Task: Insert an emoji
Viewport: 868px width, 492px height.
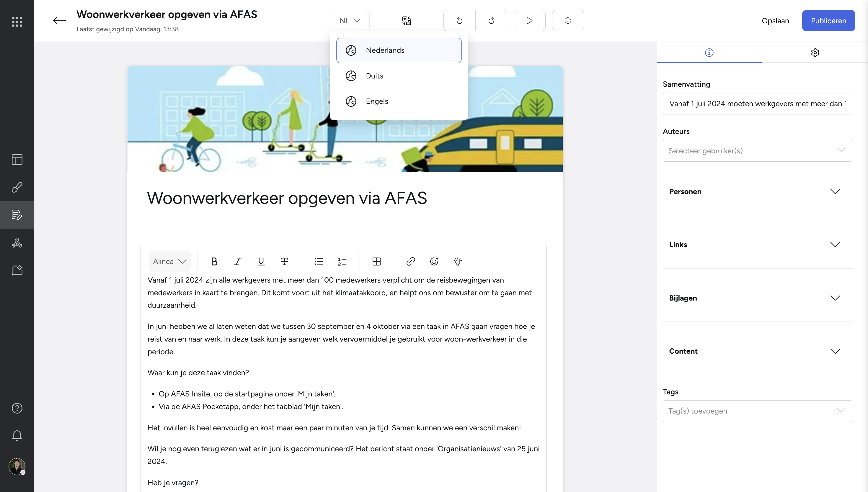Action: click(x=434, y=261)
